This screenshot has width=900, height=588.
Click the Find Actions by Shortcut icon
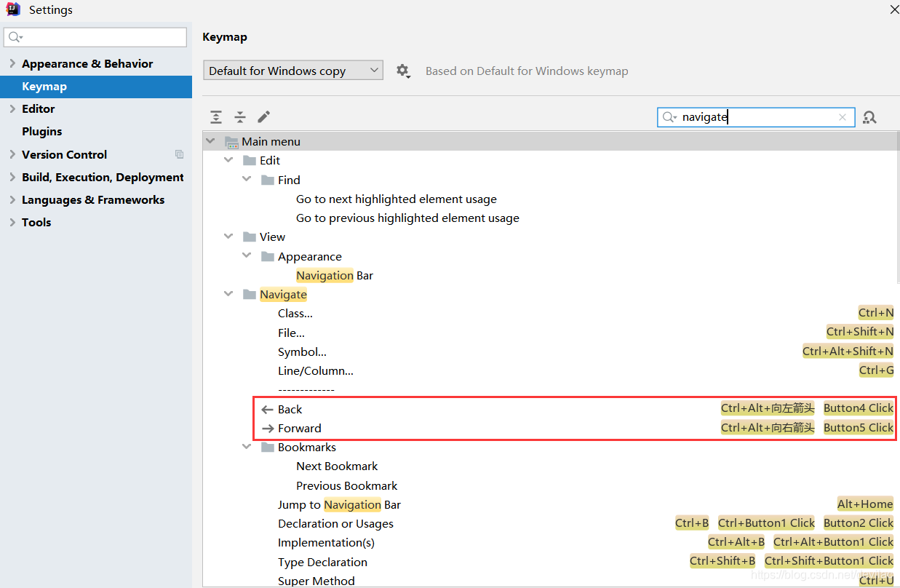point(869,117)
